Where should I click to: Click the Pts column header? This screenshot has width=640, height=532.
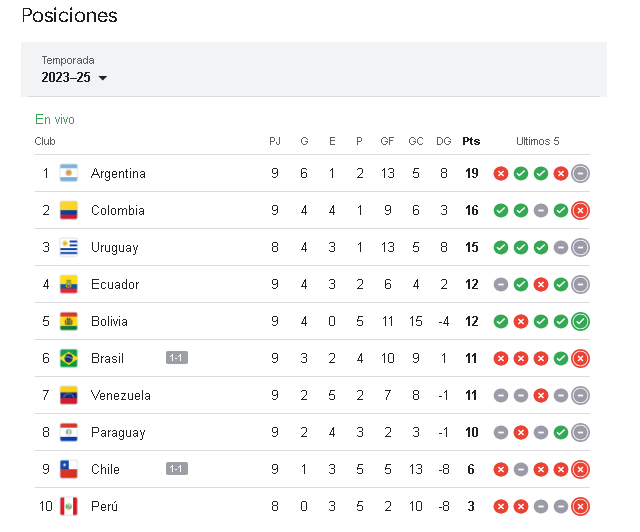[x=471, y=141]
